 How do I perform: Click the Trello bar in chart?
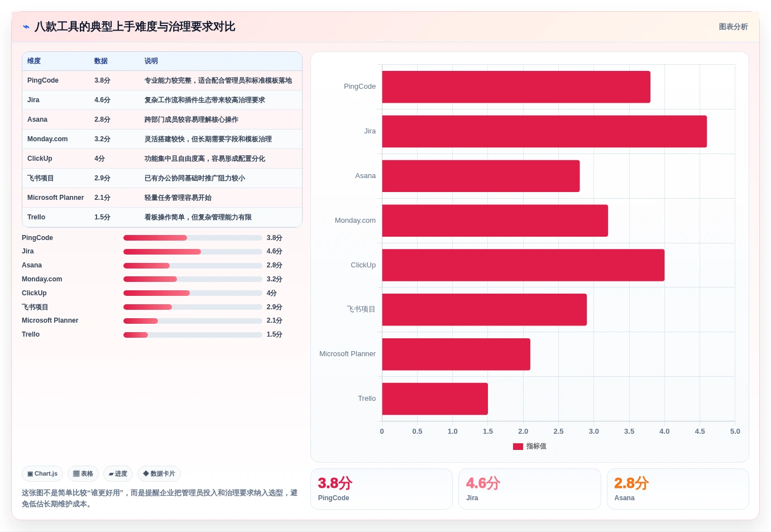435,399
